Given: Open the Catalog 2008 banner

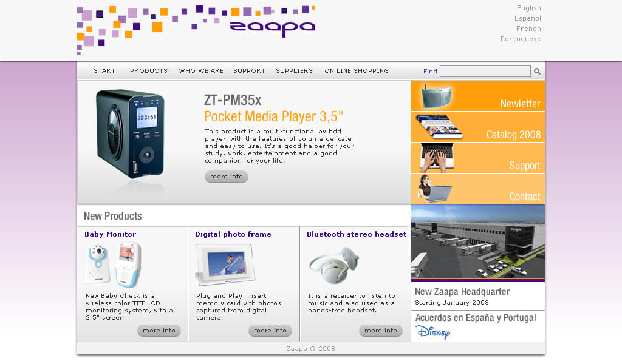Looking at the screenshot, I should pos(478,127).
